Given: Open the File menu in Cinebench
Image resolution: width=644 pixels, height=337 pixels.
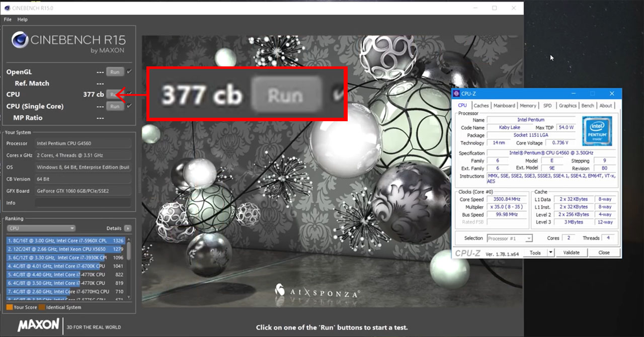Looking at the screenshot, I should (x=8, y=19).
